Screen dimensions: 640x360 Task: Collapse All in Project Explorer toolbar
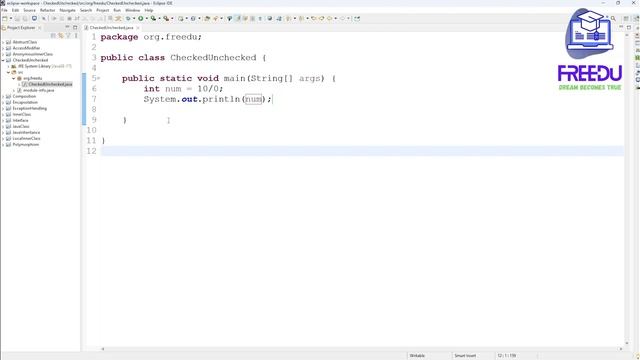[x=53, y=36]
